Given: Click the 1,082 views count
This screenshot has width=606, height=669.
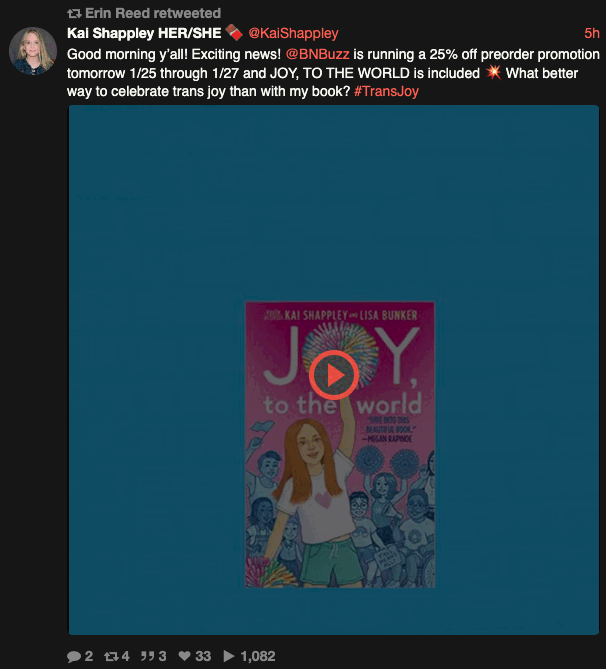Looking at the screenshot, I should pos(258,656).
